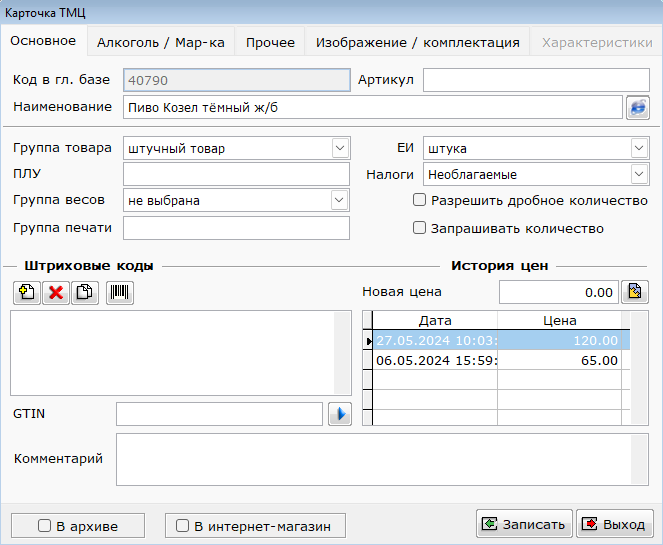Click the Группа печати input field
The image size is (663, 545).
[x=236, y=228]
